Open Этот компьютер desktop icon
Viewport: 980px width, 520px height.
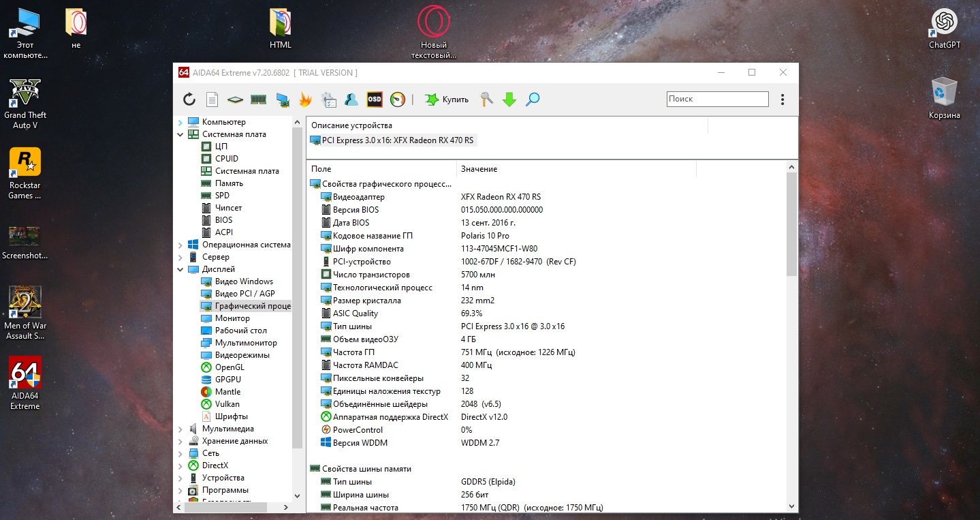pyautogui.click(x=25, y=34)
